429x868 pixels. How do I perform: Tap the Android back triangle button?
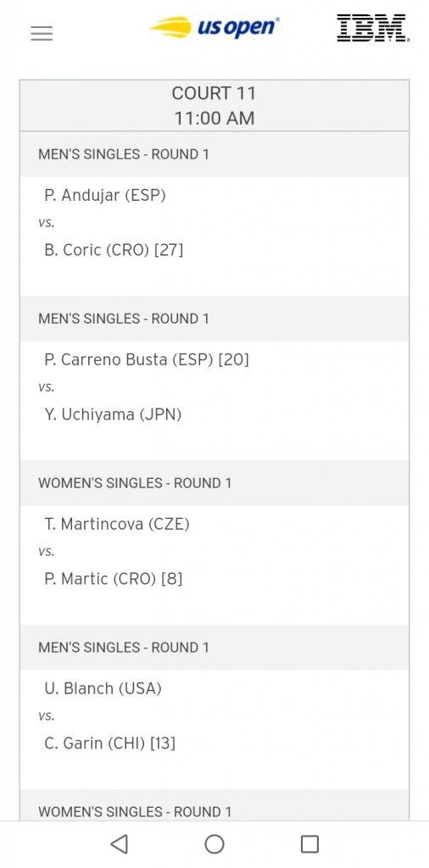(x=120, y=843)
